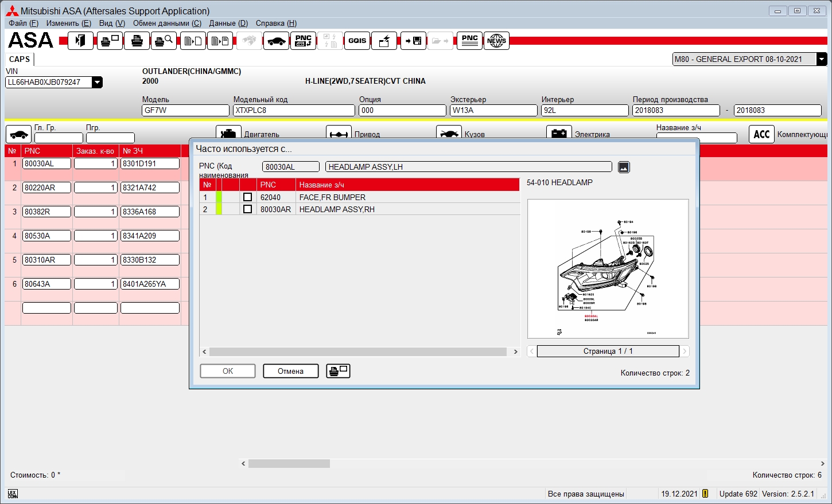Click the grayed open folder toolbar icon
This screenshot has height=504, width=832.
click(440, 41)
